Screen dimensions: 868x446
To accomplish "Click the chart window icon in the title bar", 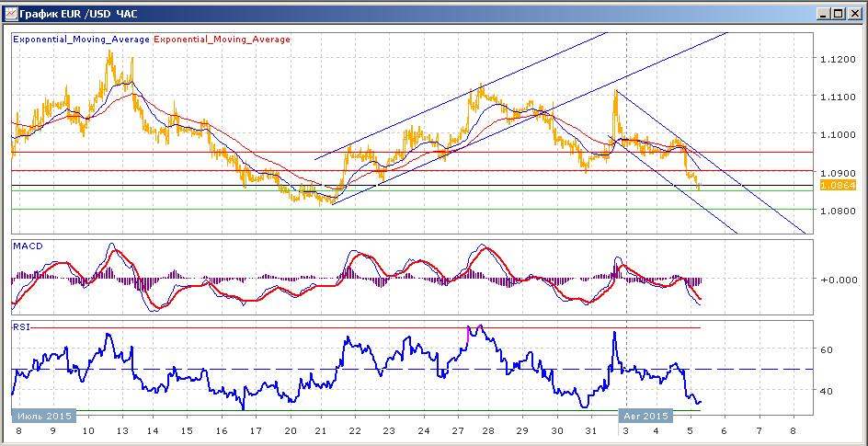I will (10, 14).
